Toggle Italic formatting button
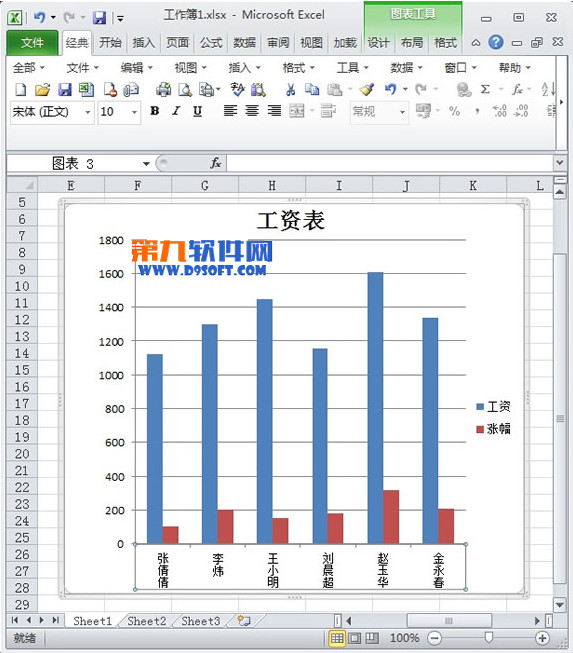Viewport: 573px width, 653px height. point(176,111)
